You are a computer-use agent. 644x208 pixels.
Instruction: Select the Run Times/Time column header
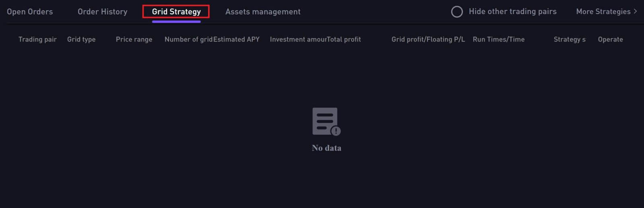pyautogui.click(x=499, y=39)
